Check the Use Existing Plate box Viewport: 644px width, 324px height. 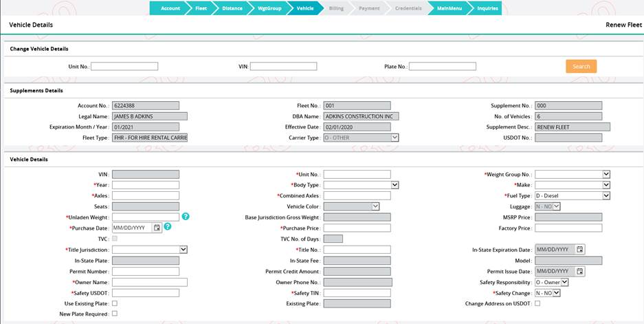(115, 303)
